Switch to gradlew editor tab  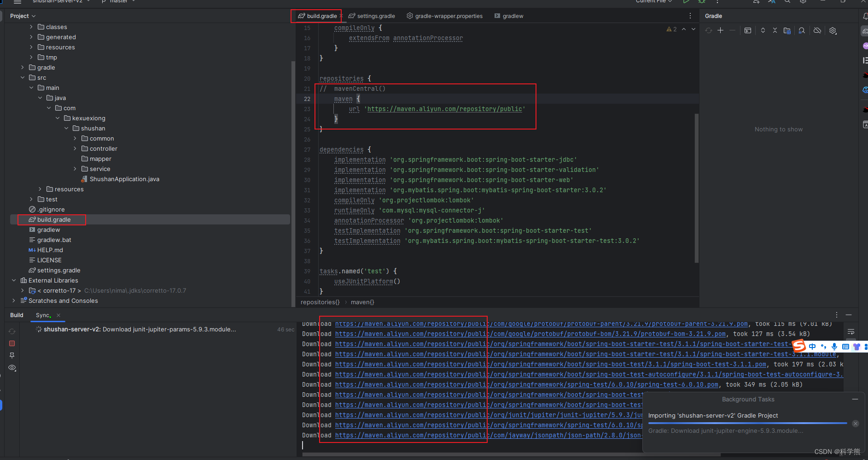[x=509, y=16]
